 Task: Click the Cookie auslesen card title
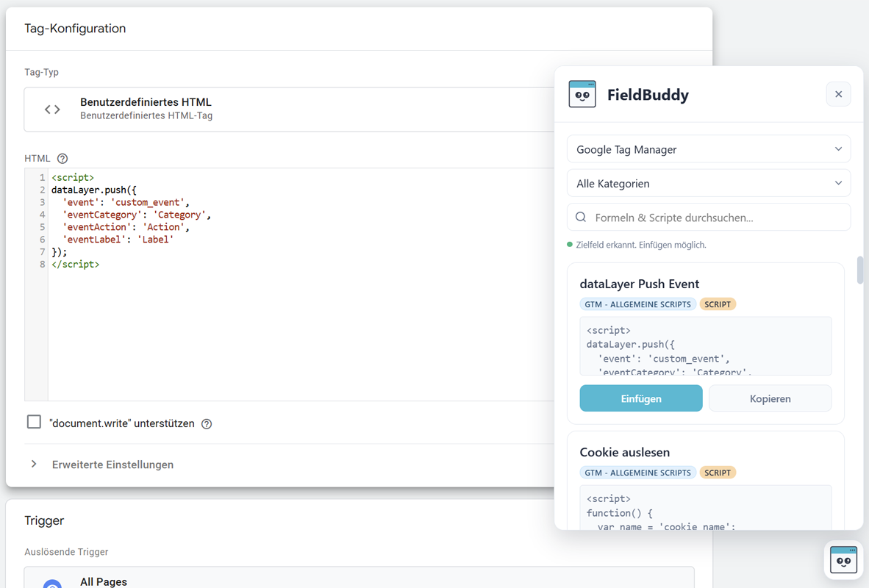click(x=625, y=452)
